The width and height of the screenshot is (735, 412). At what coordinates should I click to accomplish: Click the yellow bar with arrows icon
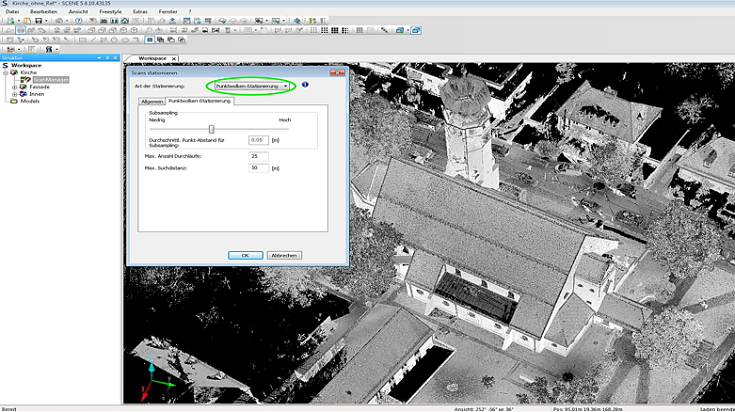[313, 21]
